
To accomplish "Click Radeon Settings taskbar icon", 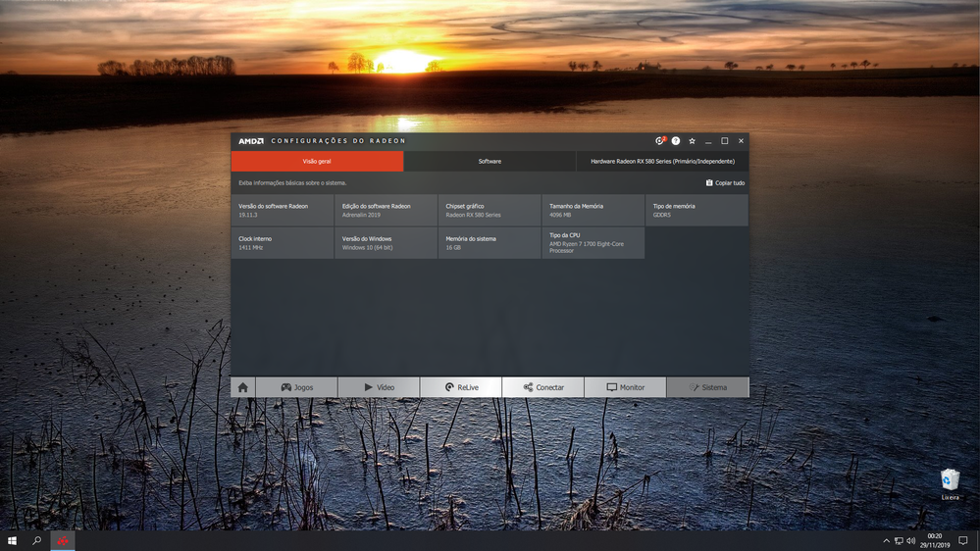I will point(63,540).
